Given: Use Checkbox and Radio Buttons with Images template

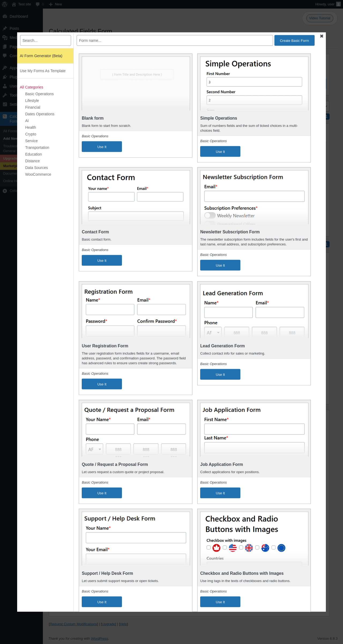Looking at the screenshot, I should point(220,602).
